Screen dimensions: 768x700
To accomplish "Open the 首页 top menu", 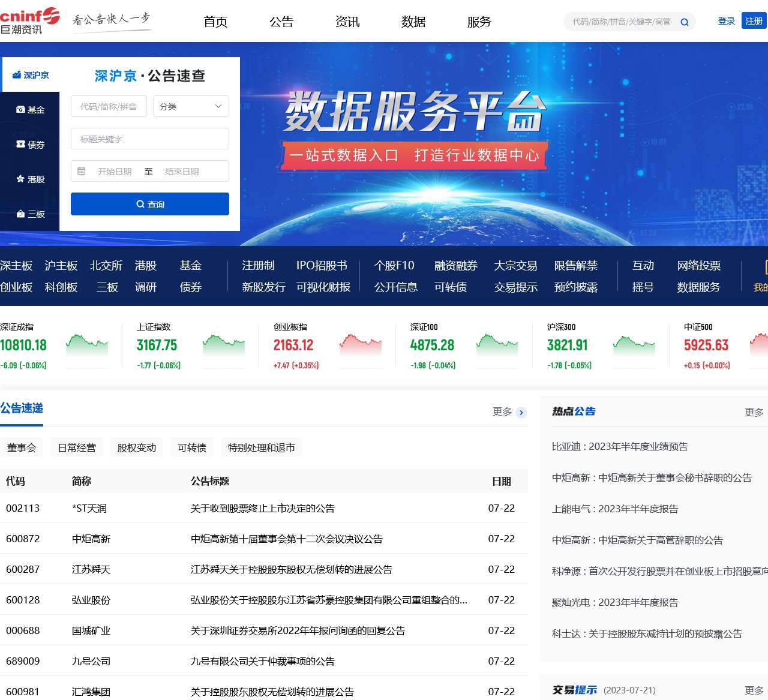I will (x=215, y=22).
